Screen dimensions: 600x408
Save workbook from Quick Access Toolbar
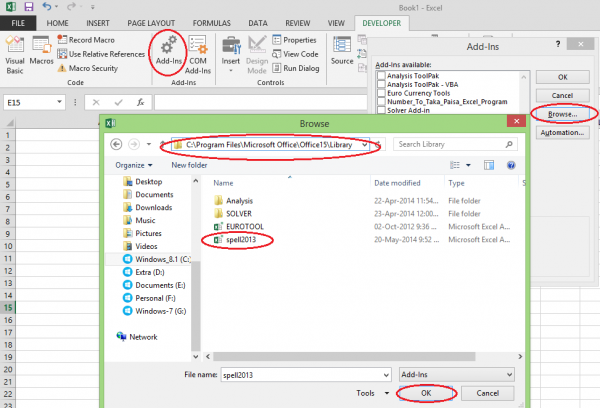[29, 7]
